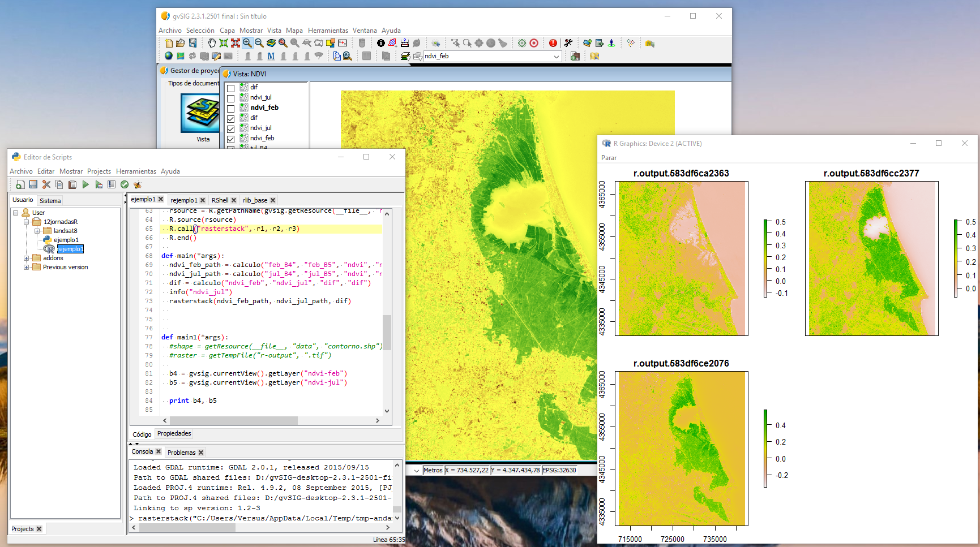
Task: Switch to the rlib_base editor tab
Action: tap(255, 200)
